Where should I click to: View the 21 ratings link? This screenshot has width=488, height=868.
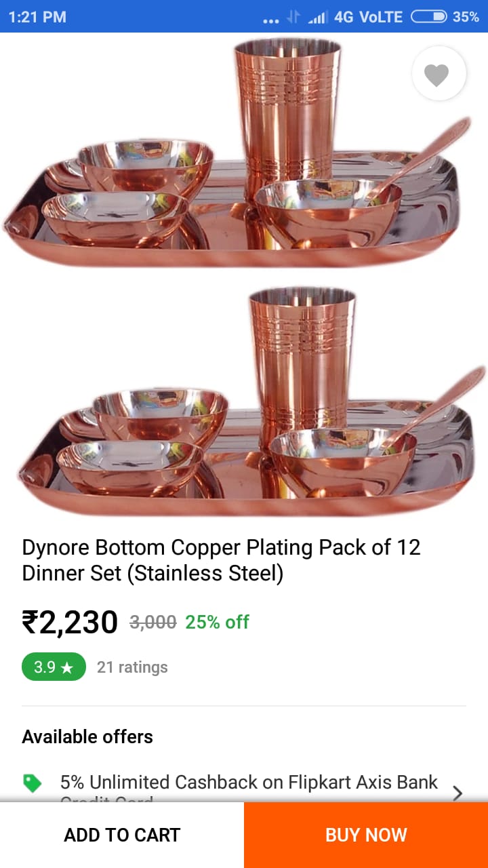pyautogui.click(x=132, y=667)
